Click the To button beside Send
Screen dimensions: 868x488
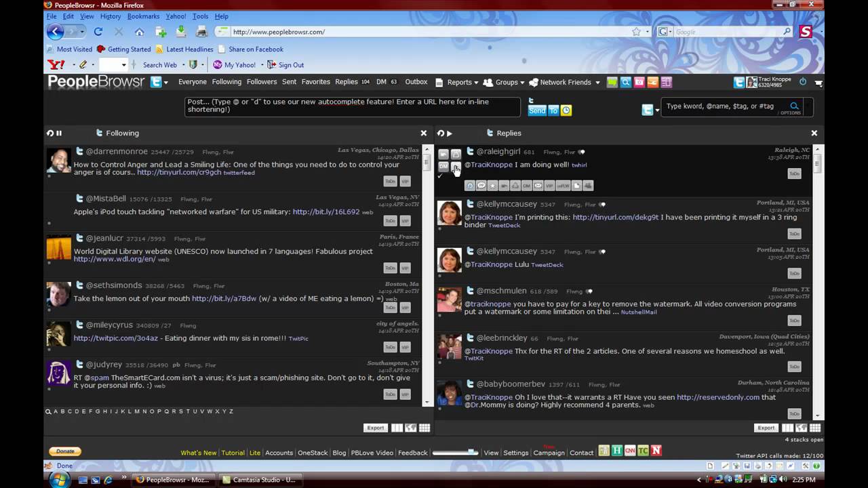[x=553, y=110]
